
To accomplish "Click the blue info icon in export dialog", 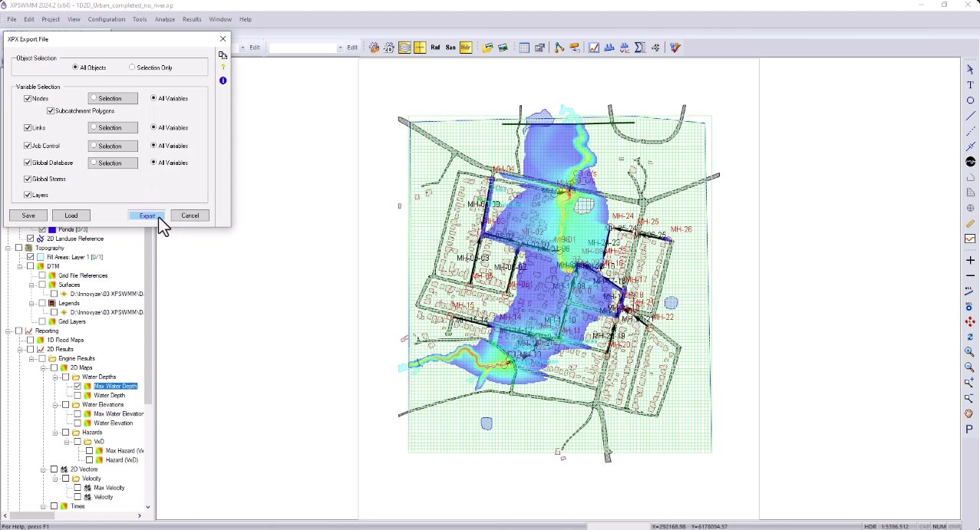I will [223, 81].
